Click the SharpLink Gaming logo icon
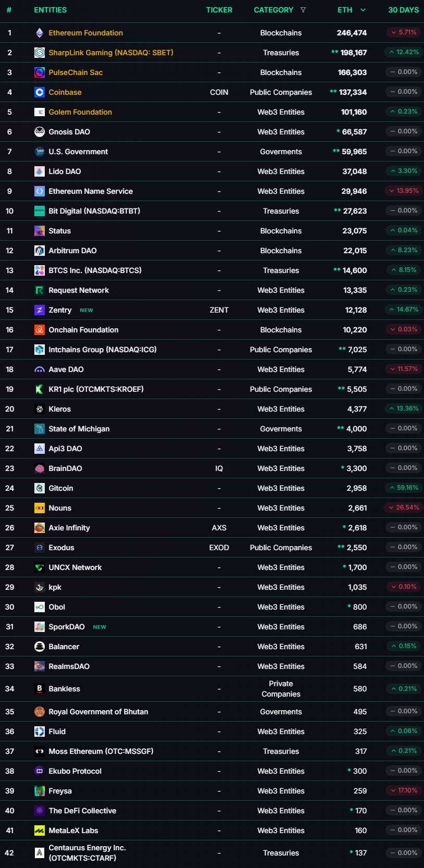This screenshot has width=424, height=868. coord(40,53)
